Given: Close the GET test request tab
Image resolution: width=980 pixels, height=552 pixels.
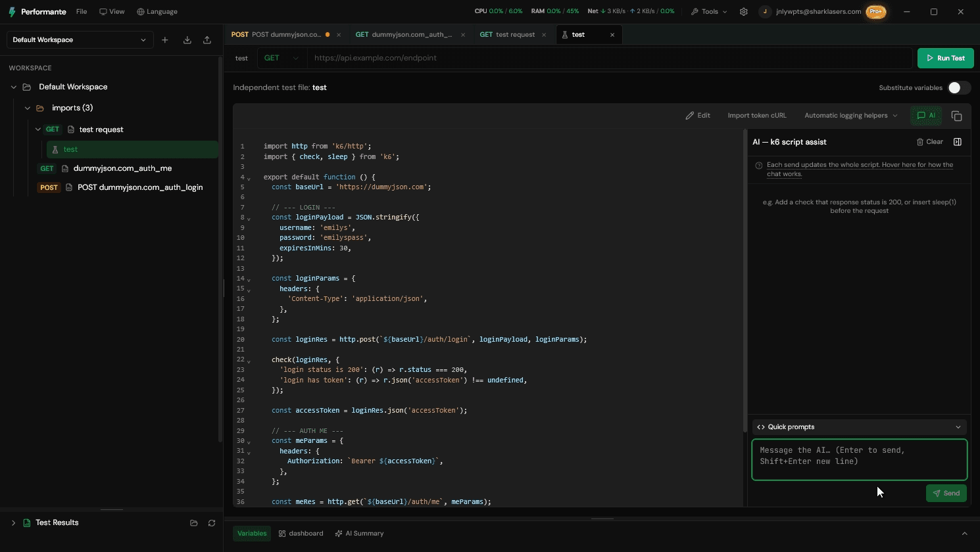Looking at the screenshot, I should [x=544, y=35].
